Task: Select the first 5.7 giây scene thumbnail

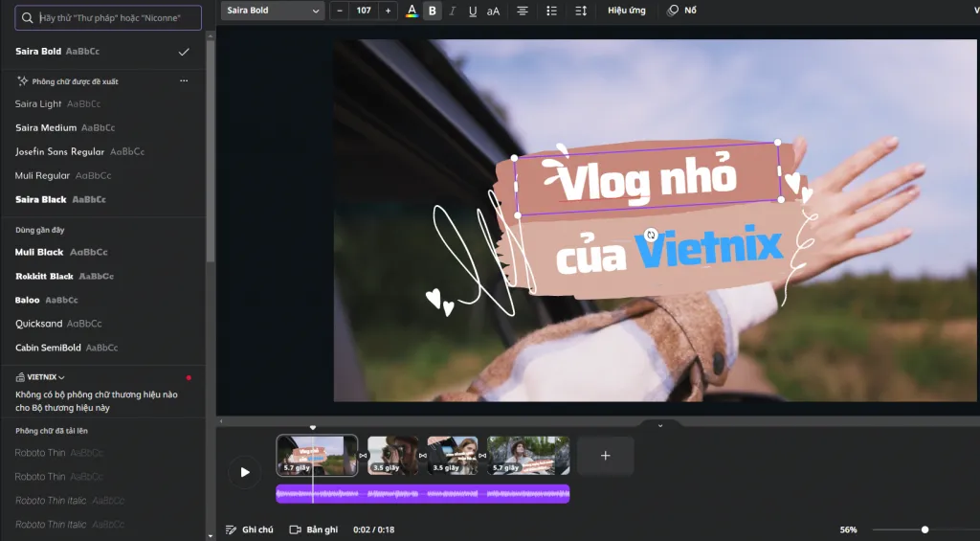Action: 317,456
